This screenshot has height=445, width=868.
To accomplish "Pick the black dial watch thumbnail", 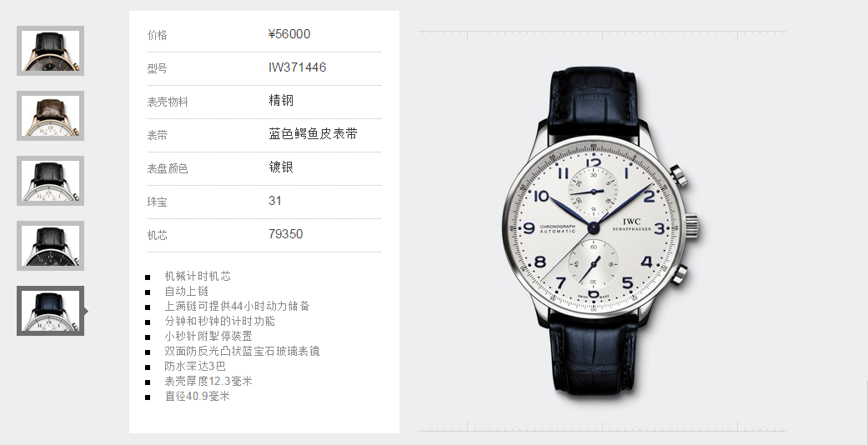I will (50, 246).
